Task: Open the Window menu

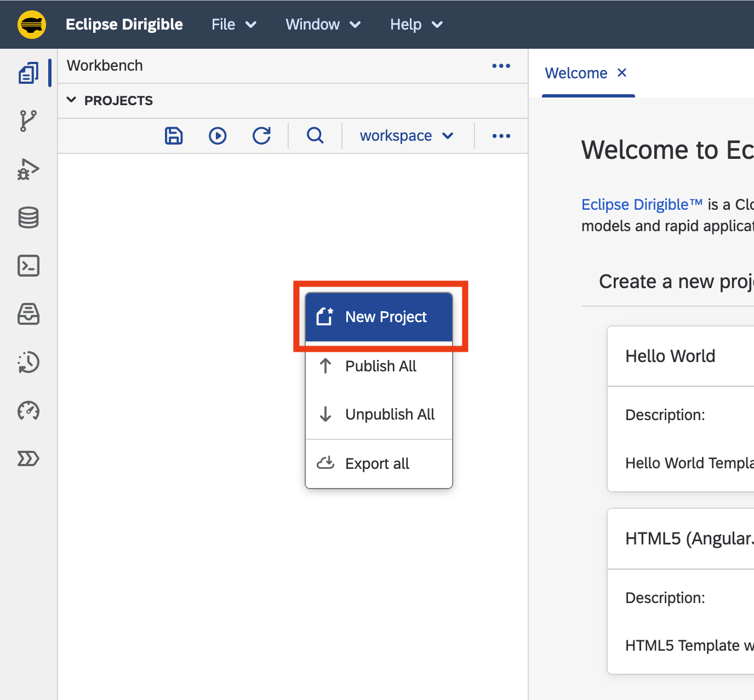Action: 323,25
